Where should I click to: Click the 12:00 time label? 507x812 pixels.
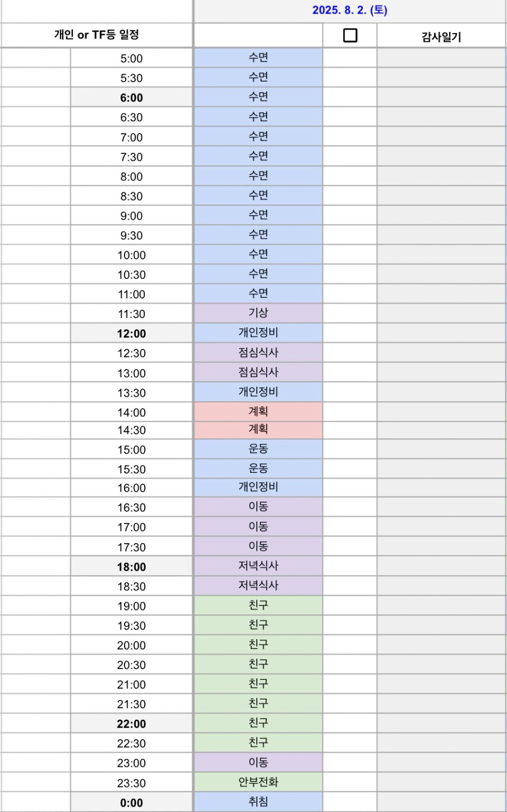pos(132,334)
